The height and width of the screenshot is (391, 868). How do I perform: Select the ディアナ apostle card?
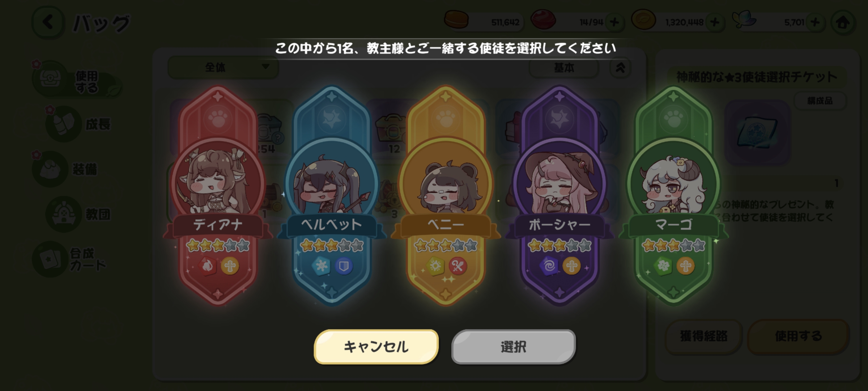pos(218,195)
